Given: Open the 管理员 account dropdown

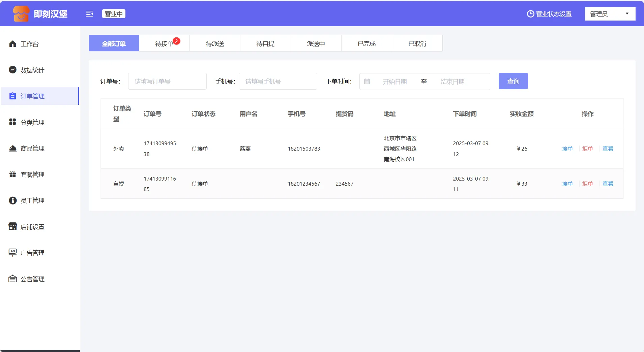Looking at the screenshot, I should click(x=610, y=14).
